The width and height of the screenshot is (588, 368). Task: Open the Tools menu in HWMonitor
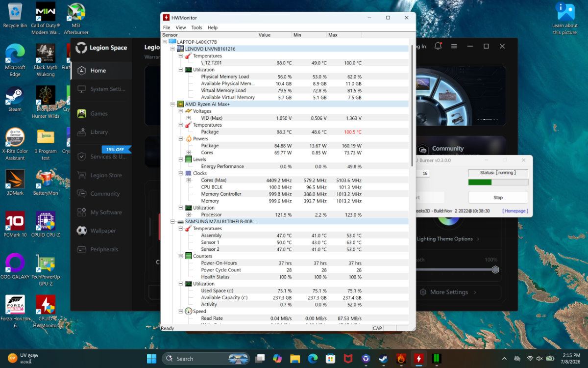[x=196, y=27]
